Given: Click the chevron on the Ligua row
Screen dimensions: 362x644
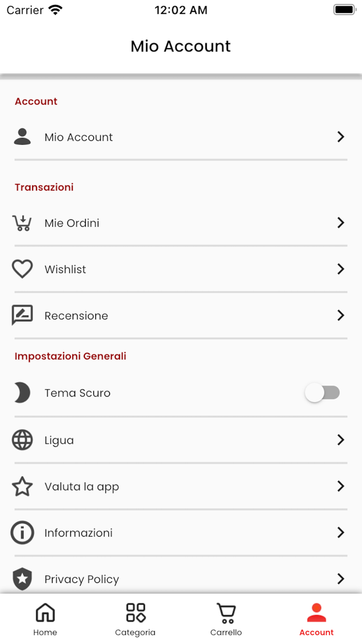Looking at the screenshot, I should 341,440.
